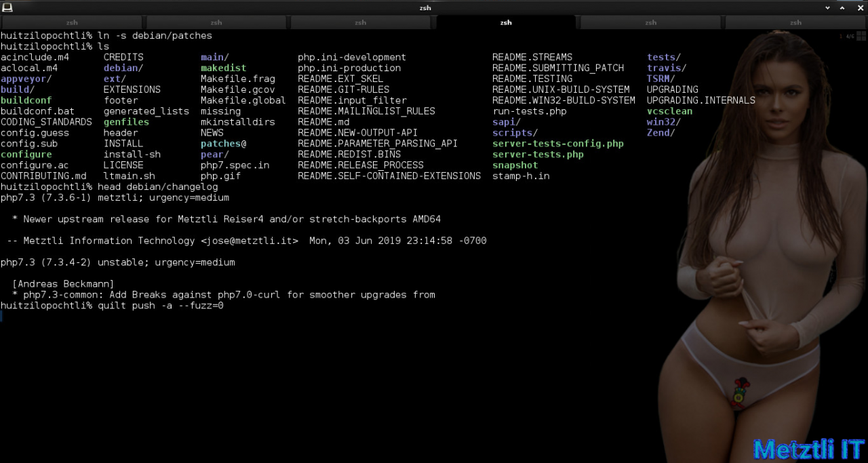Click the 'pear/' directory name
868x463 pixels.
(x=215, y=155)
